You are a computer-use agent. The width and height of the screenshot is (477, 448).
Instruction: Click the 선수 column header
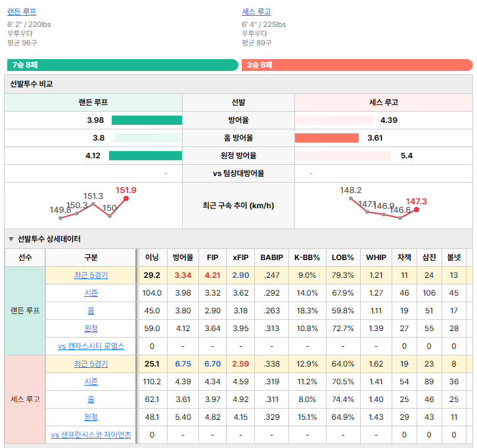25,258
